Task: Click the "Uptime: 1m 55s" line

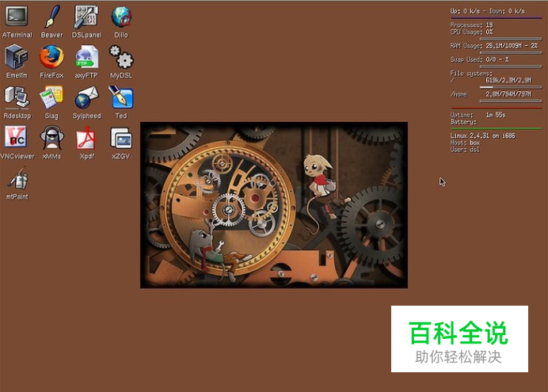Action: click(478, 115)
